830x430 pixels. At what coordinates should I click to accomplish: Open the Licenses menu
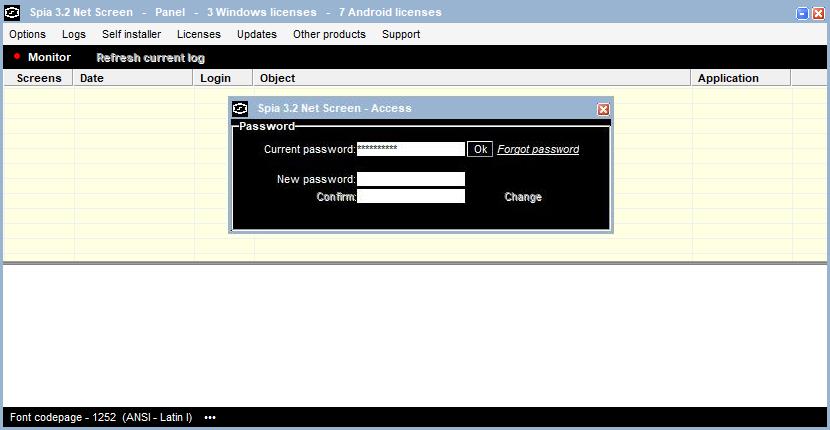pyautogui.click(x=199, y=34)
